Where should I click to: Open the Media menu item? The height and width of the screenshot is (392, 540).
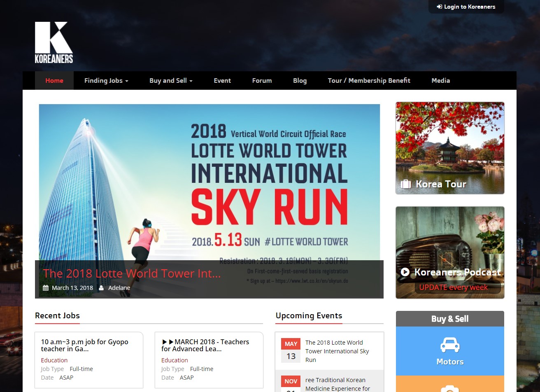pyautogui.click(x=441, y=81)
